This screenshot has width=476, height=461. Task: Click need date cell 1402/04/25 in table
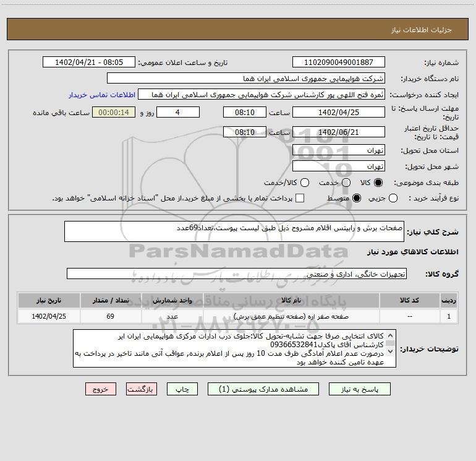49,317
